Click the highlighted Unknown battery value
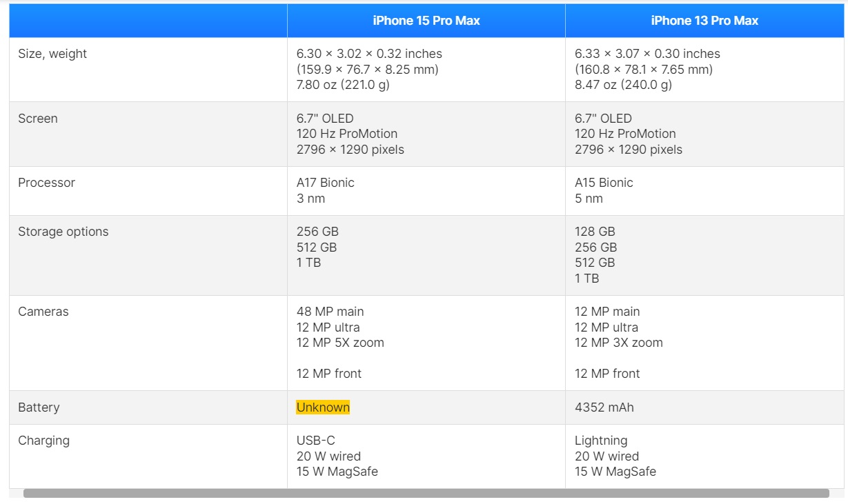 pyautogui.click(x=323, y=407)
